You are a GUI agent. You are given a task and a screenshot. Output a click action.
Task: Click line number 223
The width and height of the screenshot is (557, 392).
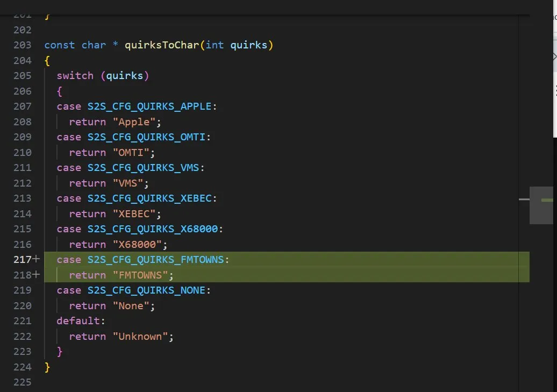23,352
